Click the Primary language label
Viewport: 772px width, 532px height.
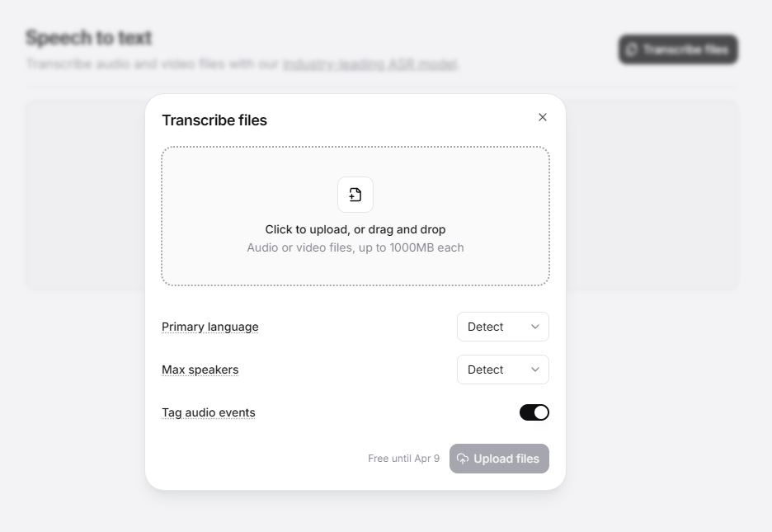coord(210,327)
